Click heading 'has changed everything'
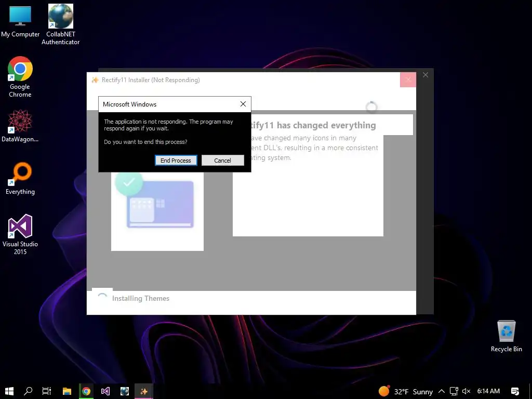 pyautogui.click(x=326, y=125)
